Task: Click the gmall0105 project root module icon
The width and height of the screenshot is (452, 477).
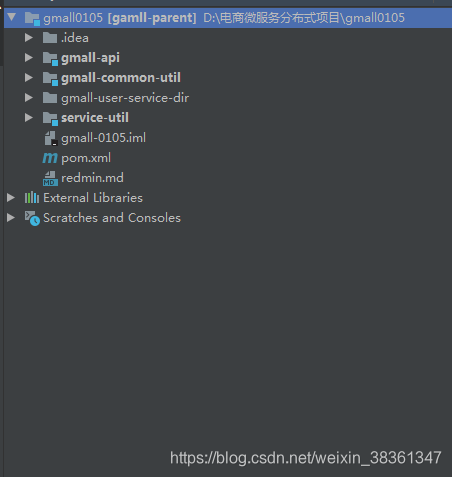Action: pyautogui.click(x=32, y=18)
